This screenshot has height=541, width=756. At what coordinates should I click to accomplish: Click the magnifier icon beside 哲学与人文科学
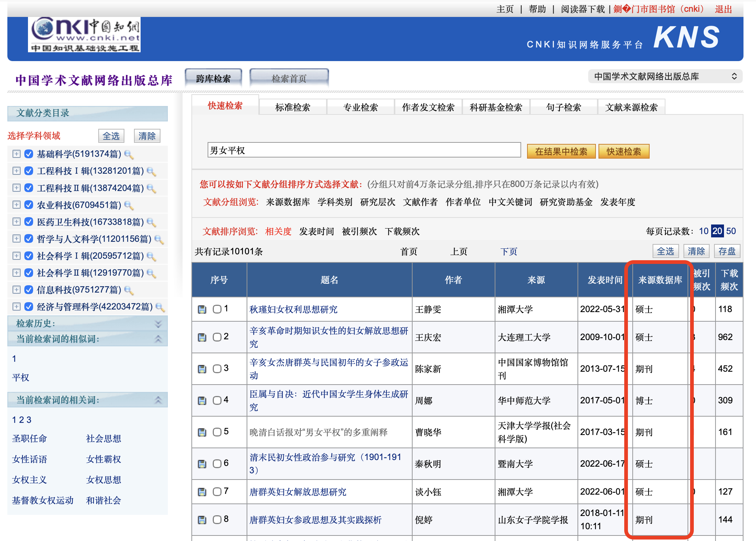(159, 240)
